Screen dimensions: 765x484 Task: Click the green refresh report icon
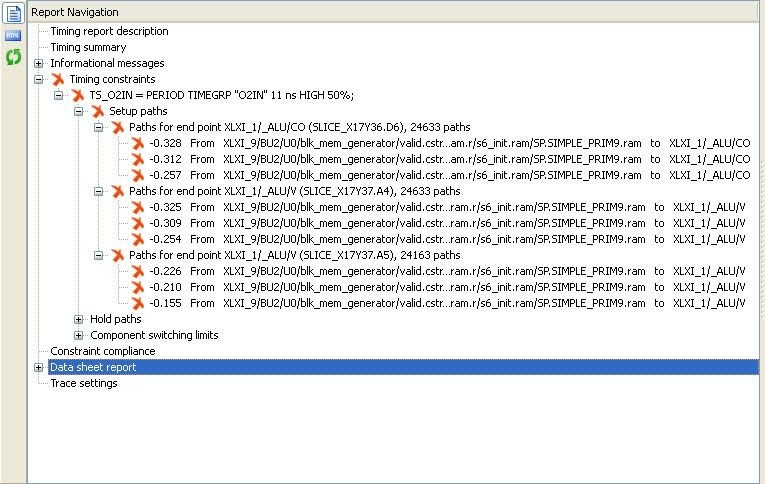point(14,58)
